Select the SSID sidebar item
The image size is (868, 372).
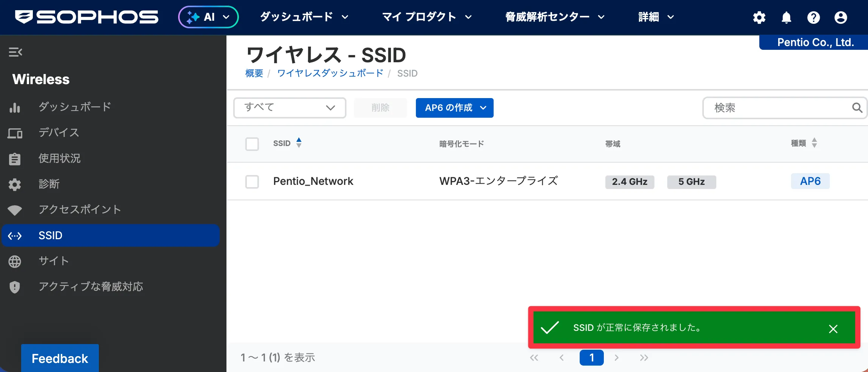[111, 235]
